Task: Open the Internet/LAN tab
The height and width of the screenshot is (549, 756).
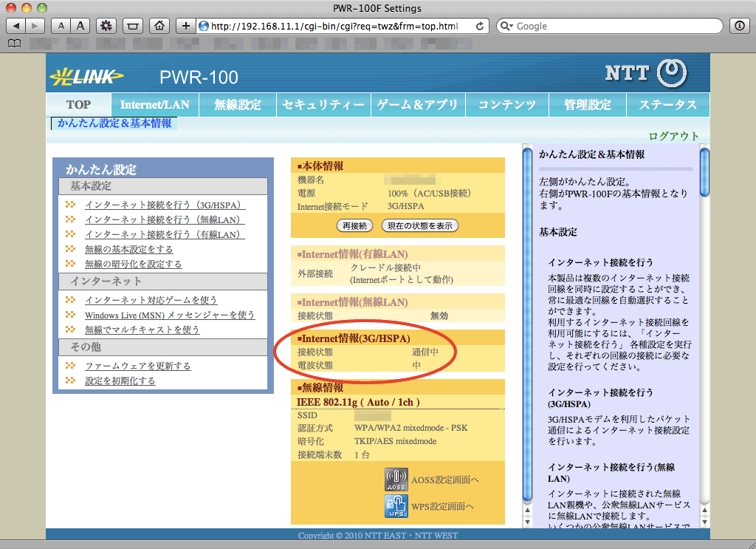Action: 155,105
